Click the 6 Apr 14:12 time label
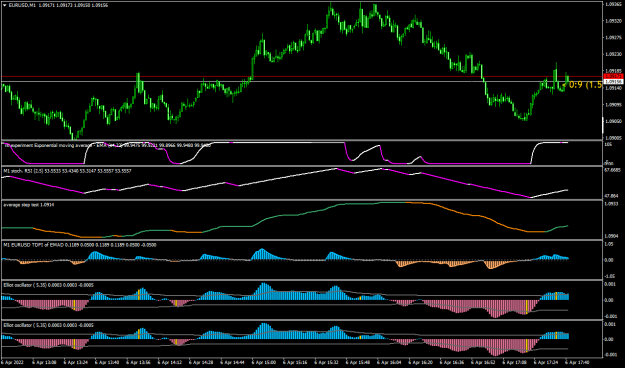Screen dimensions: 625x368 coord(170,362)
